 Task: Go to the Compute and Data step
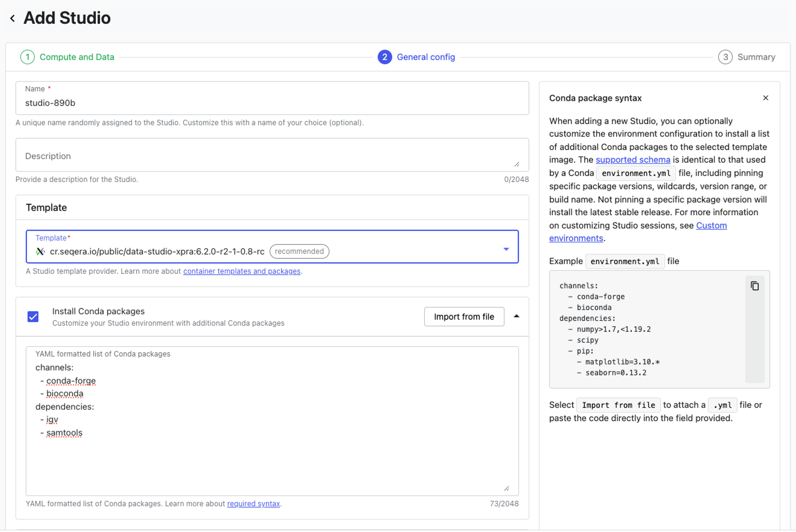tap(77, 57)
